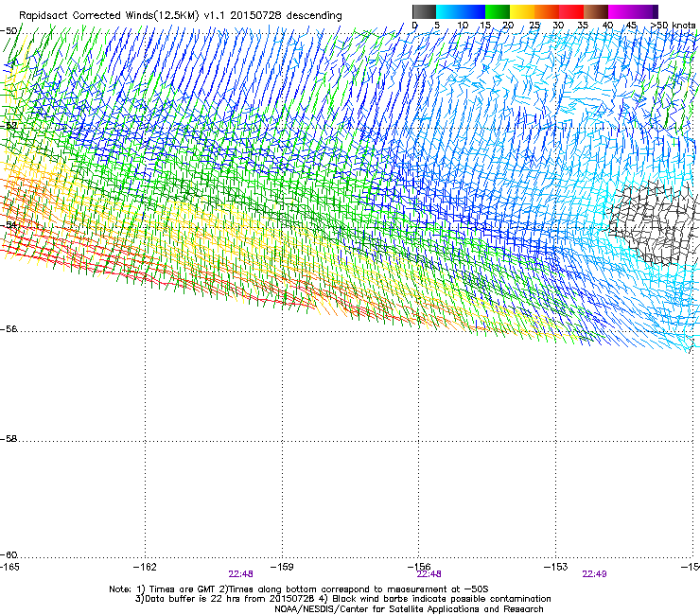Click the '30' legend tick label
Viewport: 700px width, 615px height.
[x=558, y=26]
